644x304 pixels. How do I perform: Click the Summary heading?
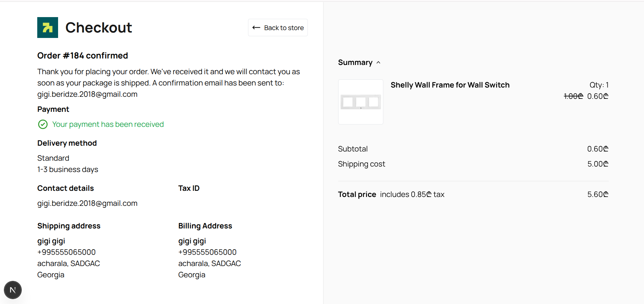point(355,63)
